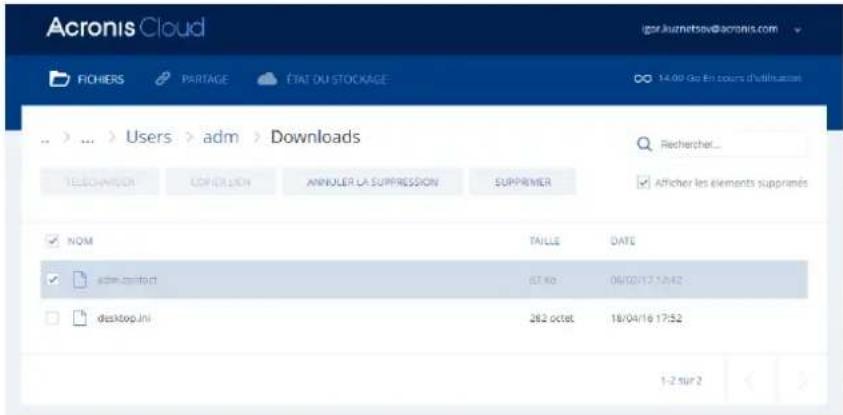Open the État du stockage tab
The image size is (843, 415).
[322, 80]
